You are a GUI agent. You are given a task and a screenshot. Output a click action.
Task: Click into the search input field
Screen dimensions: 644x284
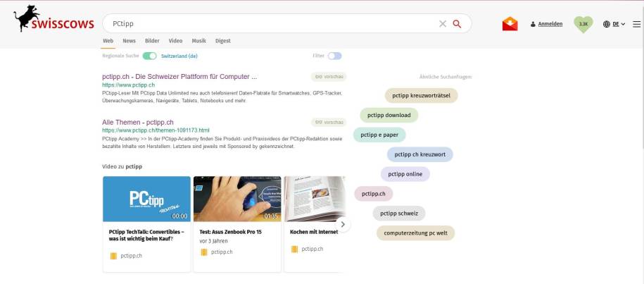[267, 24]
